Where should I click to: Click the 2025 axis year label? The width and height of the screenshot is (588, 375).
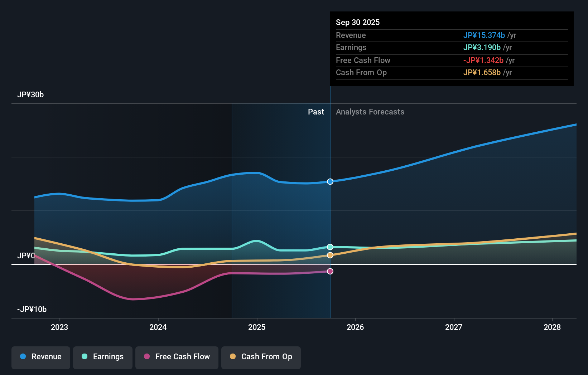pyautogui.click(x=257, y=327)
